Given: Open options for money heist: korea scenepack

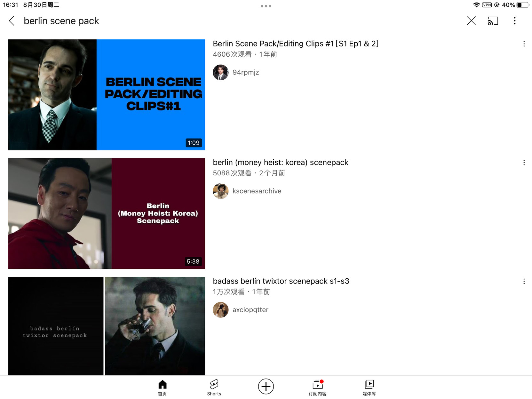Looking at the screenshot, I should pos(524,163).
